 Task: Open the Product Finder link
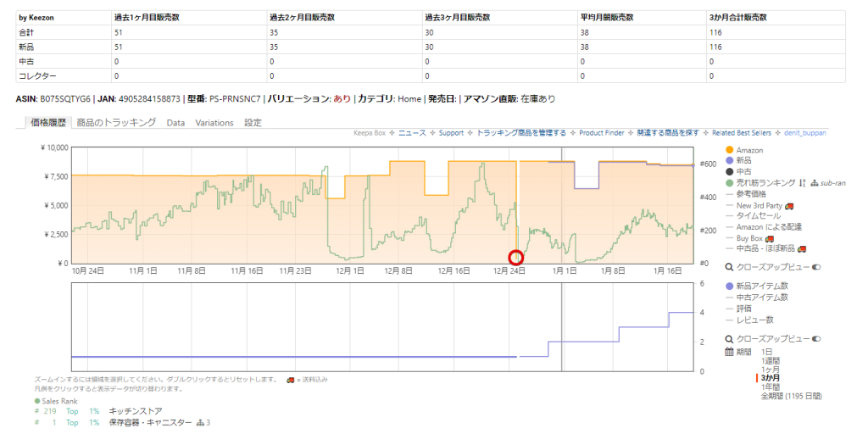coord(601,133)
